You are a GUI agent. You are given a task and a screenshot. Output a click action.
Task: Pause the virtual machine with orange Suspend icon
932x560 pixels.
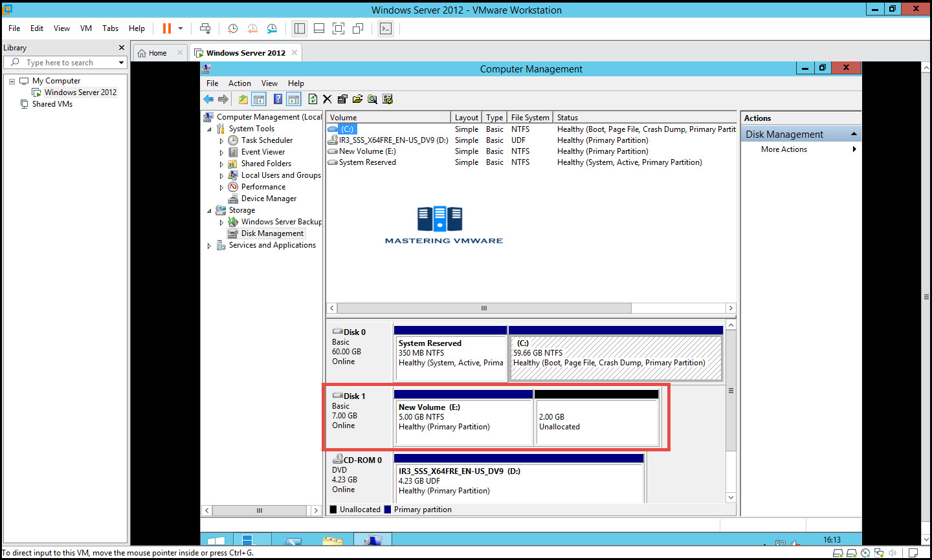(167, 28)
